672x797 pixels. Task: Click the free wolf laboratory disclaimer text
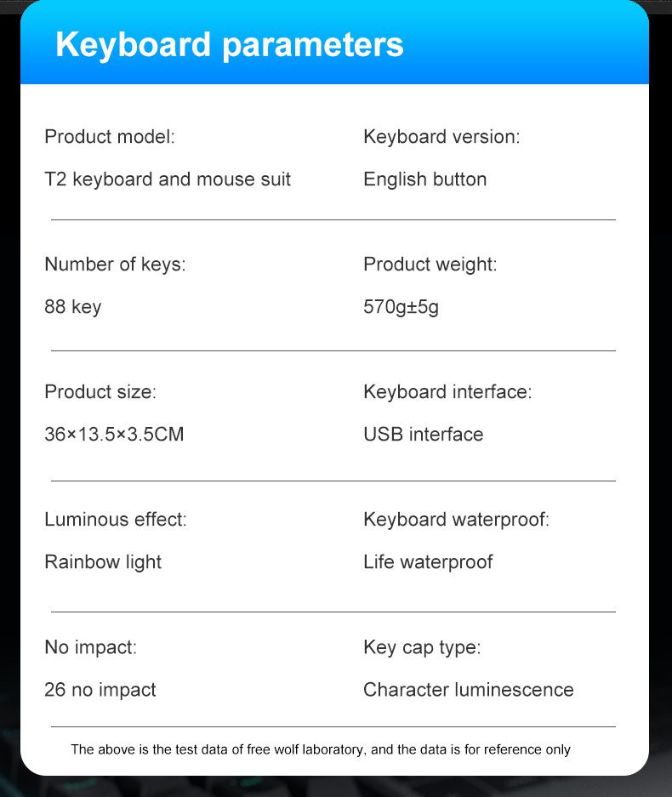321,750
